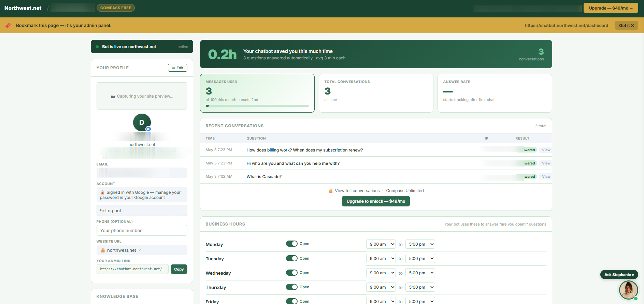
Task: Click the Northwest.net logo
Action: (23, 8)
